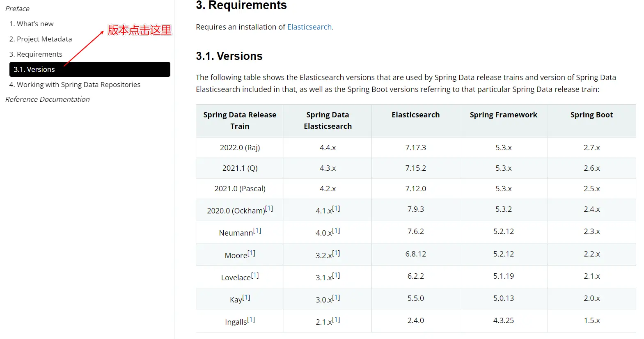Image resolution: width=644 pixels, height=339 pixels.
Task: Click footnote [1] beside 4.1.x version
Action: coord(336,208)
